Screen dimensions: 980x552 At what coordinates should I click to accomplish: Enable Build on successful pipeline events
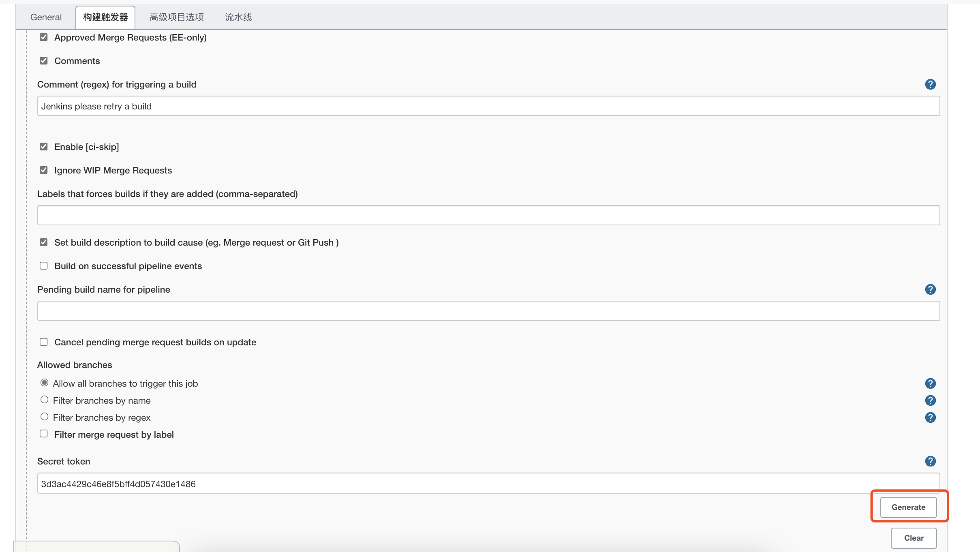click(44, 266)
